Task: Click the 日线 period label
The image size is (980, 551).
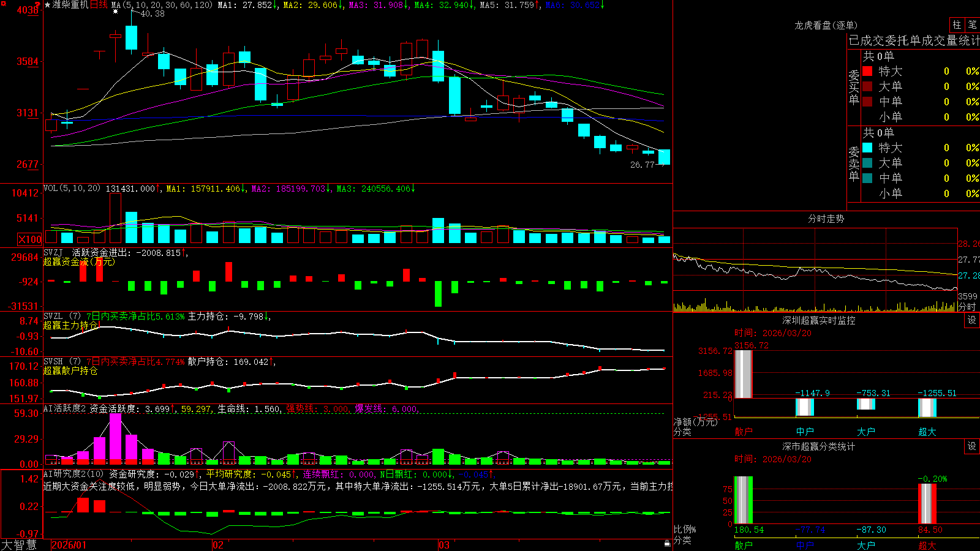Action: (x=99, y=5)
